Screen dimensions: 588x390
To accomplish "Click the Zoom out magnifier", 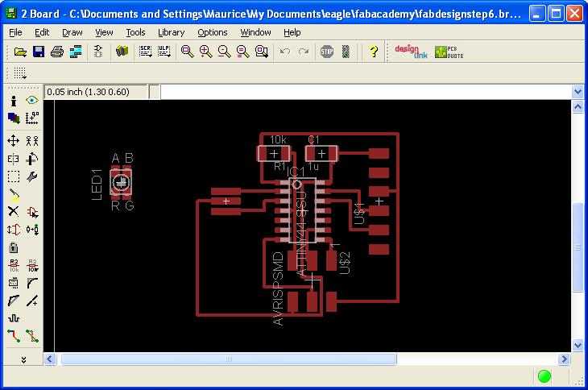I will (x=224, y=52).
